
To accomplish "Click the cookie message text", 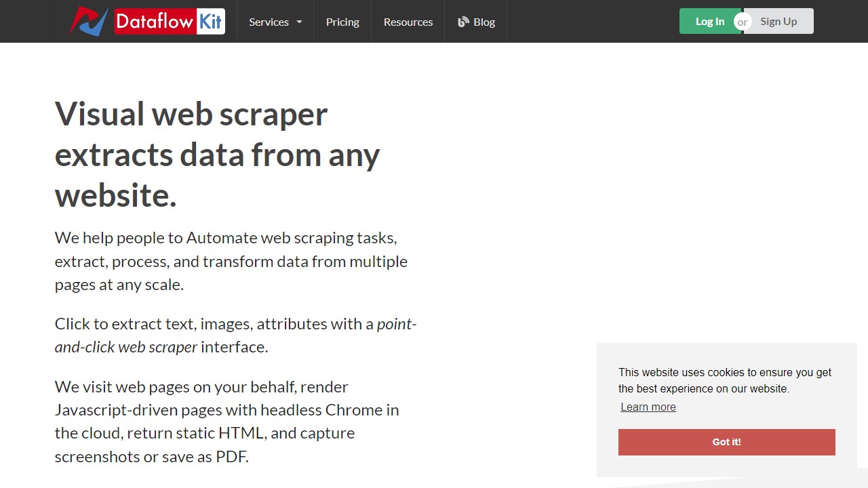I will coord(725,380).
